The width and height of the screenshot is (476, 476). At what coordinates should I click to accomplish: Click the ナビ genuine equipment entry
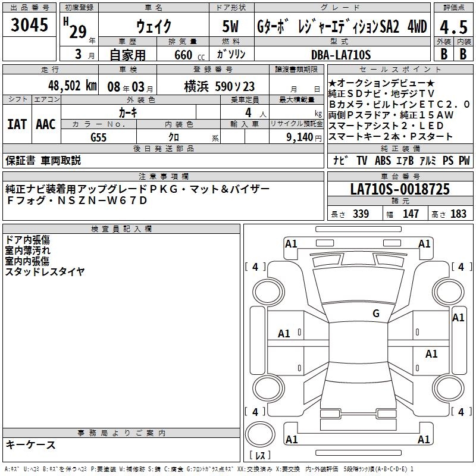pos(340,160)
